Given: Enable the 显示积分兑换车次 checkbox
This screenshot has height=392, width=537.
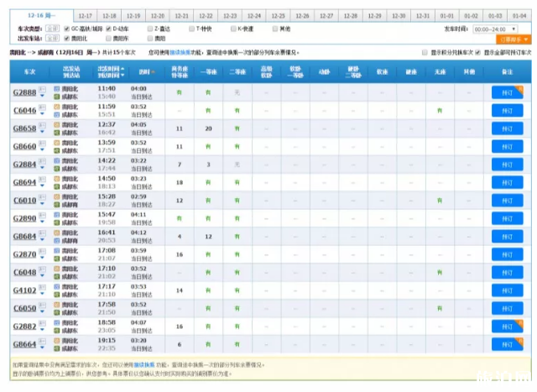Looking at the screenshot, I should coord(425,52).
